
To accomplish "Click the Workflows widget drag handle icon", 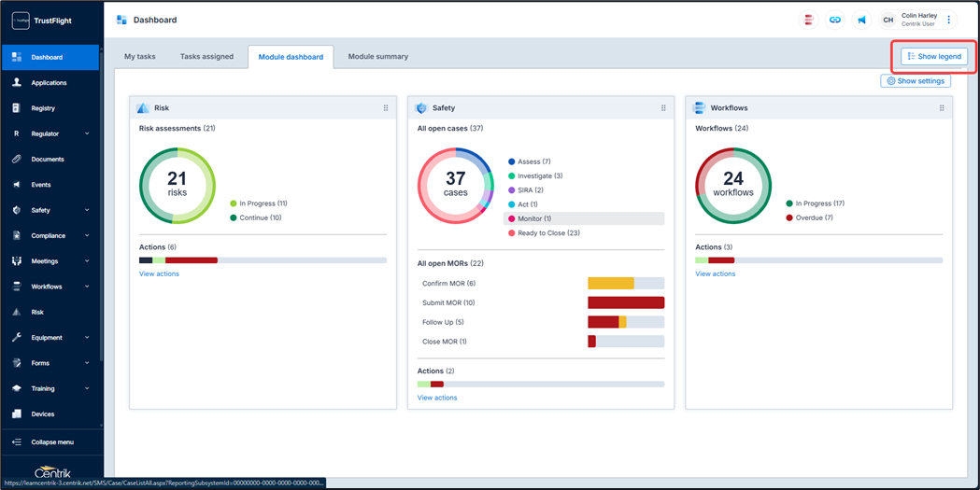I will click(942, 108).
